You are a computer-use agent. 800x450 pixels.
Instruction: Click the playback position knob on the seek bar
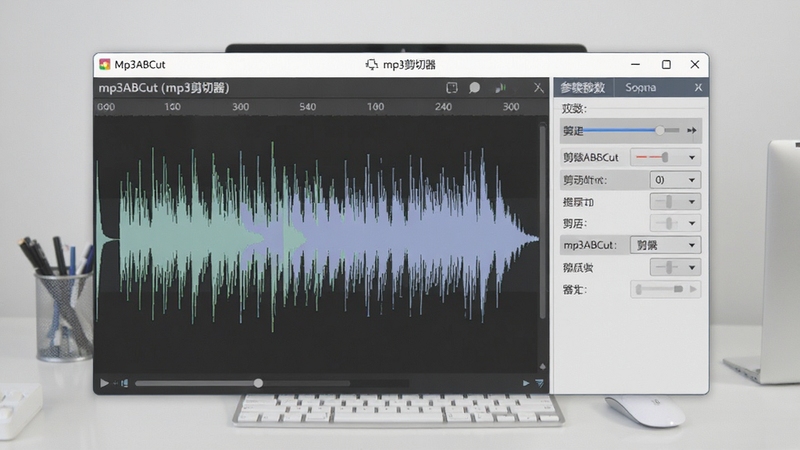click(x=258, y=383)
